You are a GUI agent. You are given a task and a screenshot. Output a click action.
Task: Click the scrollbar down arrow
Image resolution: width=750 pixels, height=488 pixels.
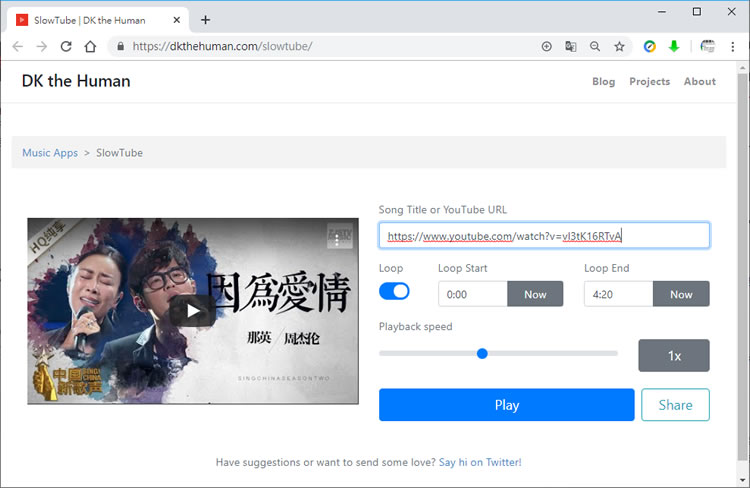pyautogui.click(x=742, y=480)
